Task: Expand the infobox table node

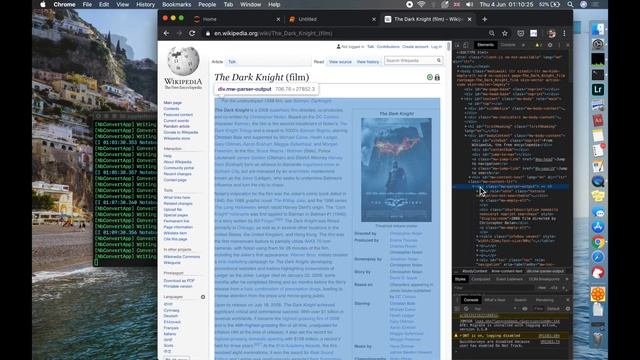Action: point(478,236)
